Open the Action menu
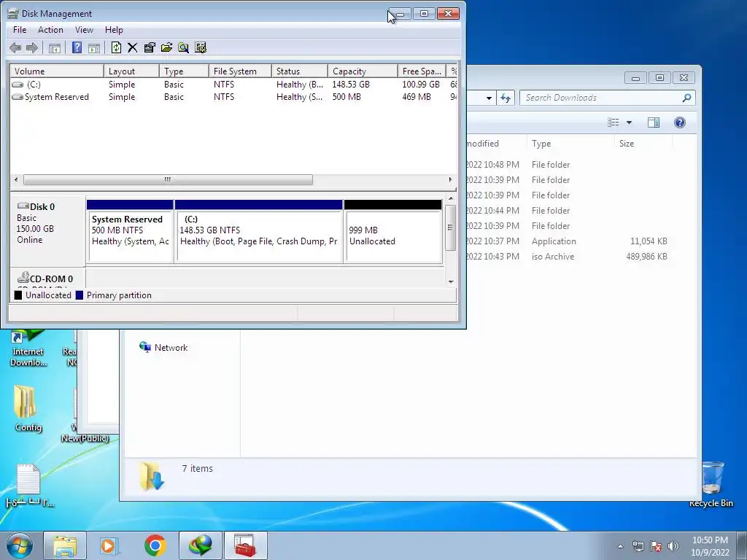747x560 pixels. coord(50,29)
